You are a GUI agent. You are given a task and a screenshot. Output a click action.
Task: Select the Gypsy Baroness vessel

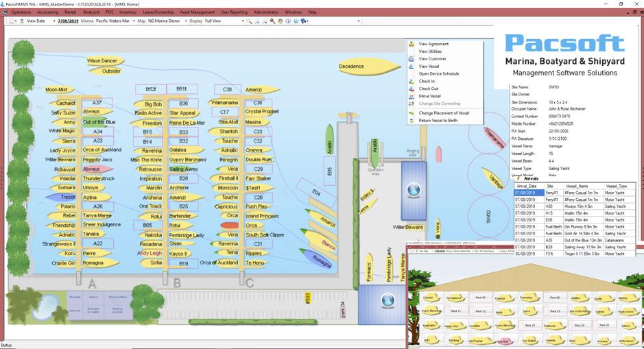[187, 159]
